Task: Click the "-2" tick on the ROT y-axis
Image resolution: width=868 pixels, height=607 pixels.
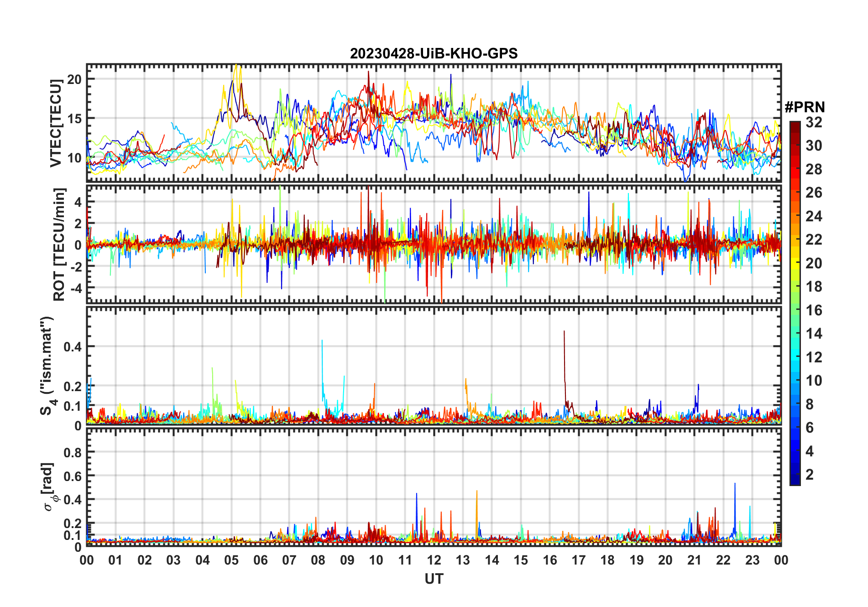Action: point(76,267)
